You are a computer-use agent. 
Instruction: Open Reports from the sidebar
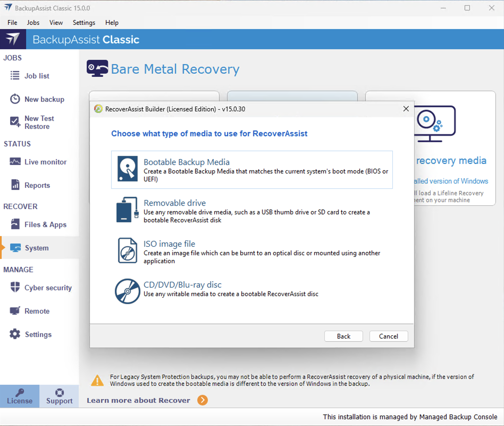click(37, 185)
